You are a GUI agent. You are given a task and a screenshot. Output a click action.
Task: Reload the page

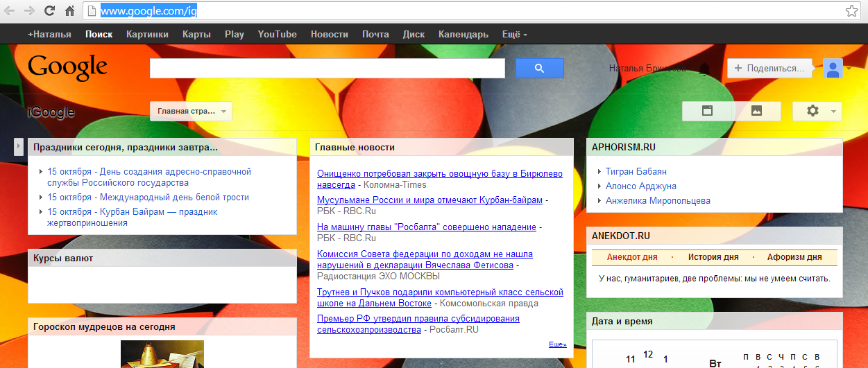[49, 10]
